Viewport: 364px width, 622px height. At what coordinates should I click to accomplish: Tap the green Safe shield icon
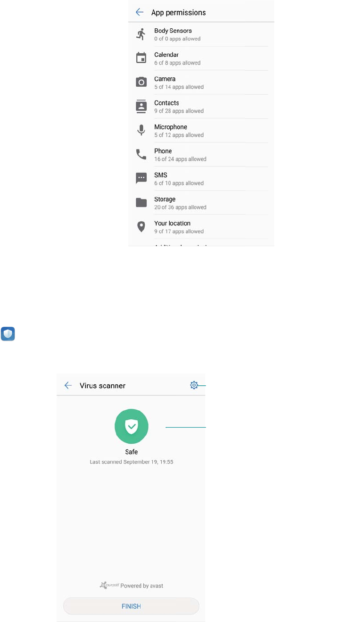tap(132, 426)
